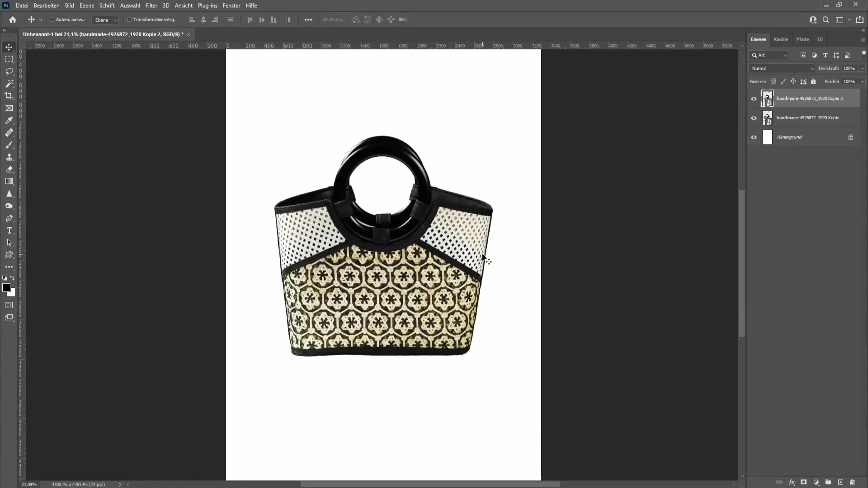The height and width of the screenshot is (488, 868).
Task: Open more align options (three dots)
Action: pyautogui.click(x=308, y=19)
